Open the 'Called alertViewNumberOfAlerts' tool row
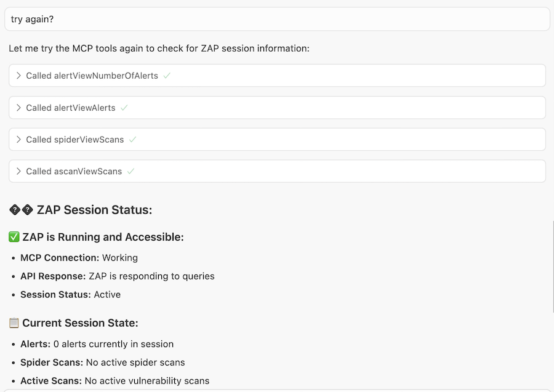 pos(92,76)
